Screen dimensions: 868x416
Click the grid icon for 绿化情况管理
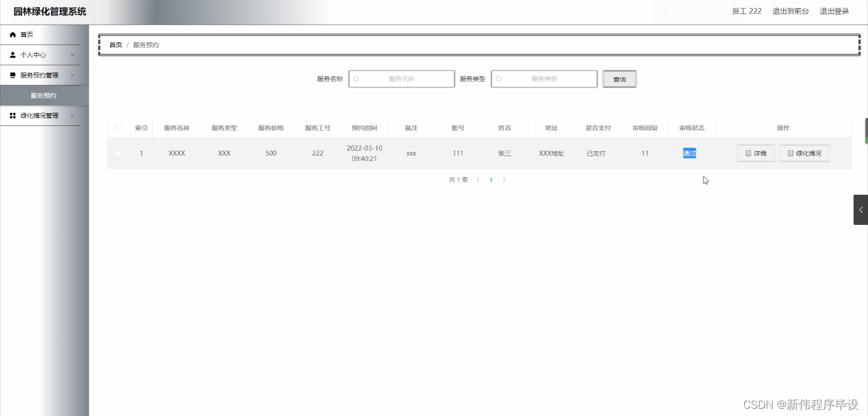[12, 115]
